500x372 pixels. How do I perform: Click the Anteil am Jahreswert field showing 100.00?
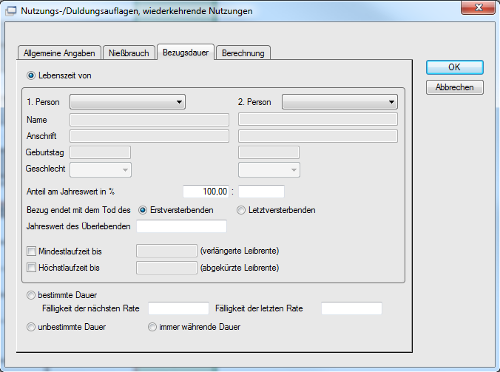206,192
